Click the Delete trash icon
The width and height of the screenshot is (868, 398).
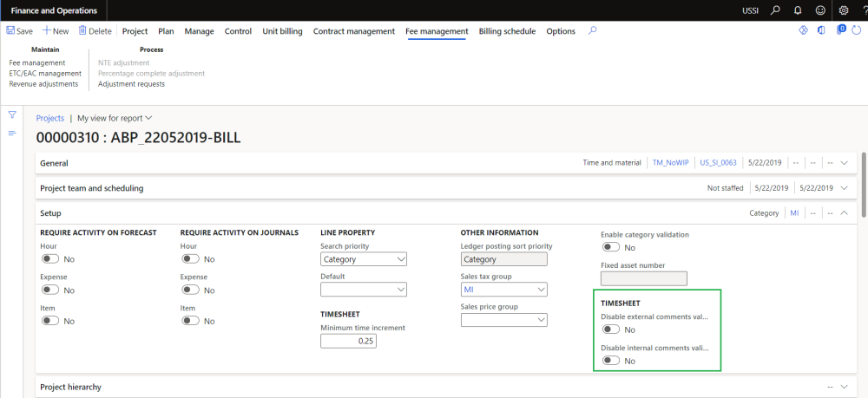click(x=83, y=31)
